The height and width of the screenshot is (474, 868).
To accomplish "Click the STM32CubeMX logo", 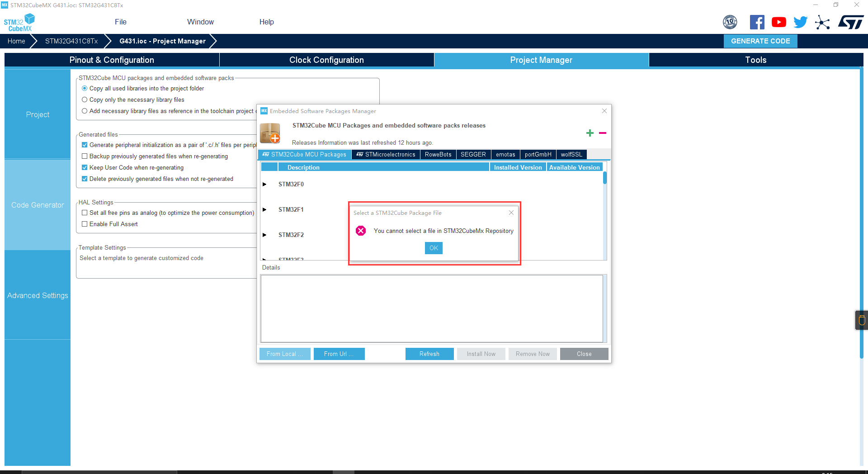I will 19,22.
